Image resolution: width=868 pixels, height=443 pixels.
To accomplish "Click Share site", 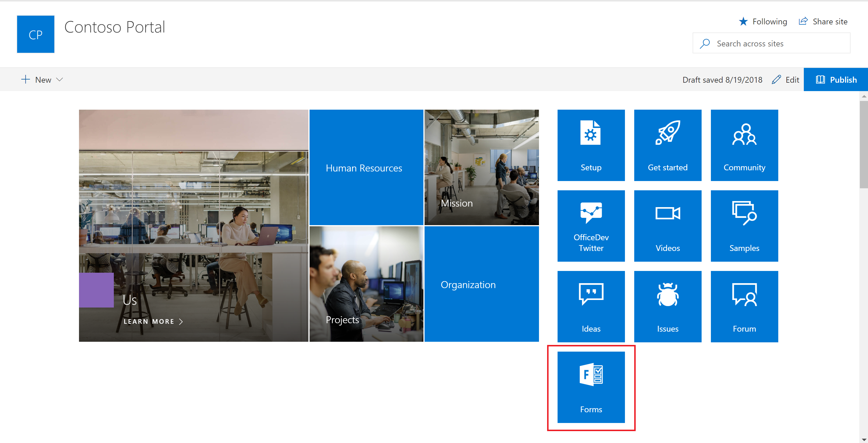I will click(823, 21).
